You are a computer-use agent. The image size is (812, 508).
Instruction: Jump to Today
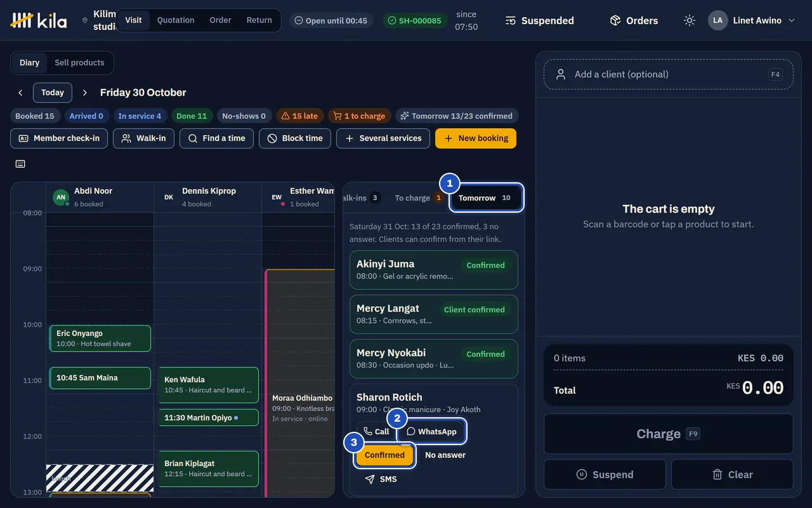(53, 93)
